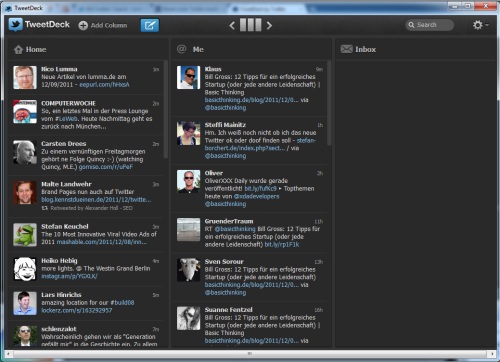Open the settings gear menu
500x362 pixels.
[x=478, y=25]
